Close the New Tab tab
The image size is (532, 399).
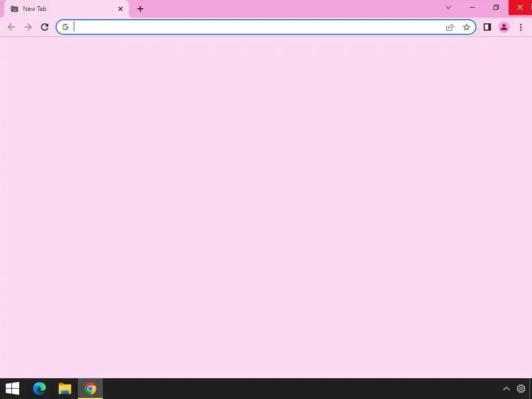coord(121,9)
